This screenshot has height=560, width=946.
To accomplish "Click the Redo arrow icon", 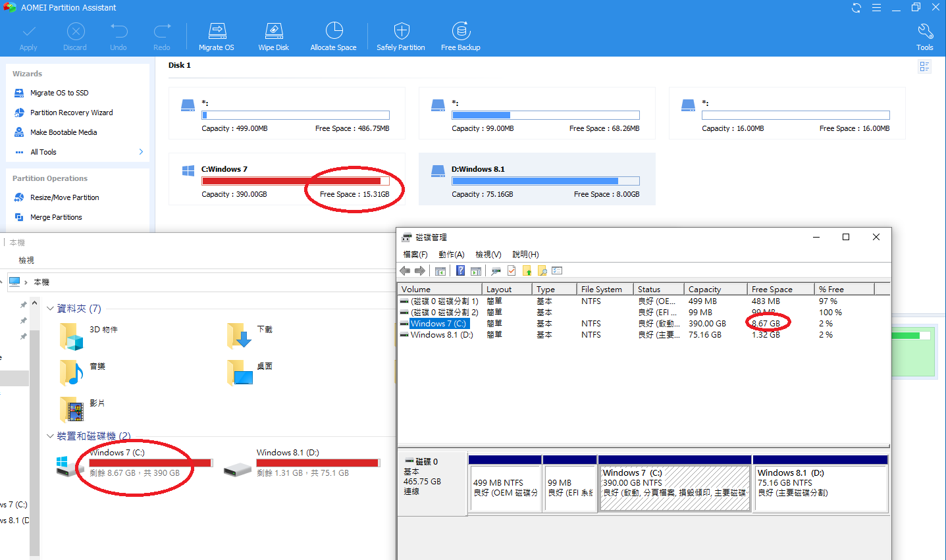I will [x=162, y=30].
